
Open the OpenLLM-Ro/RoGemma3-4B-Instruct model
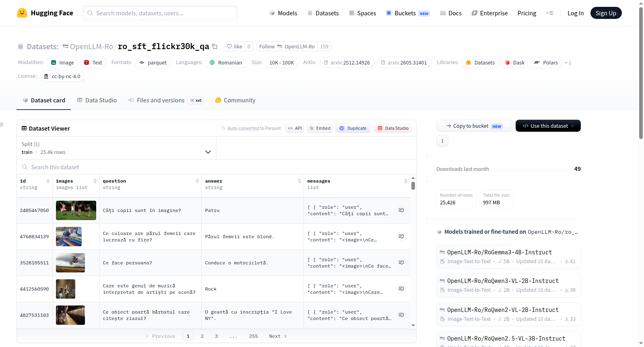coord(508,256)
